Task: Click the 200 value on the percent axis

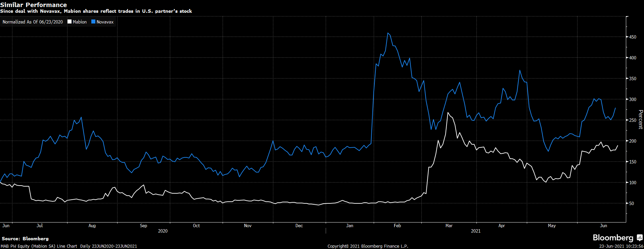Action: pyautogui.click(x=633, y=141)
